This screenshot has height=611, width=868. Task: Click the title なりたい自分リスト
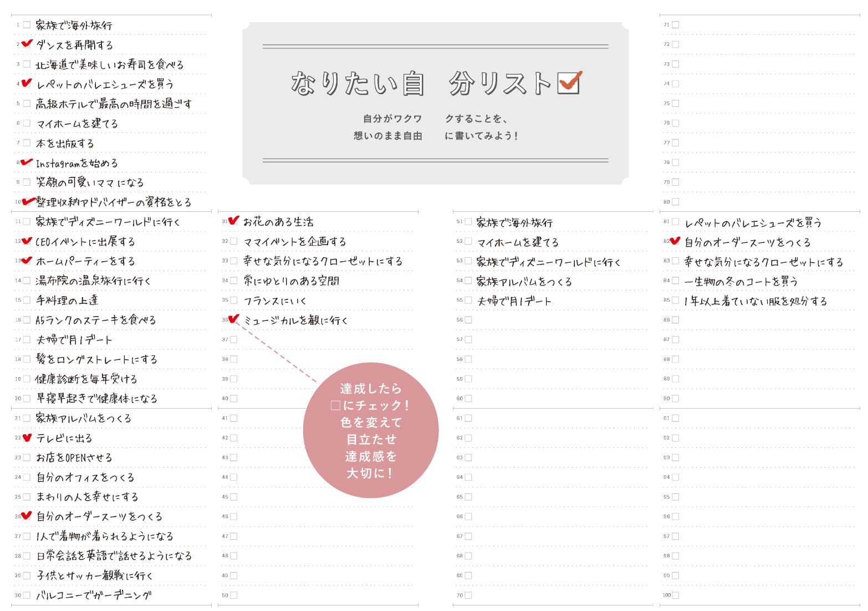421,83
